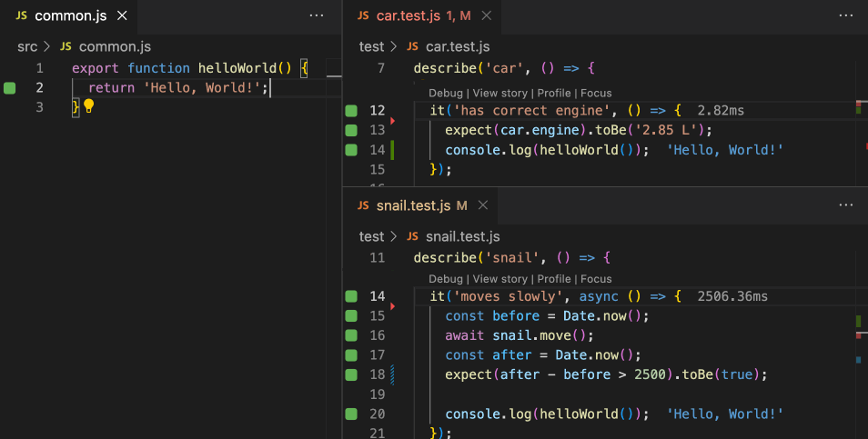Click the 'test' breadcrumb in snail.test.js
868x439 pixels.
point(371,236)
